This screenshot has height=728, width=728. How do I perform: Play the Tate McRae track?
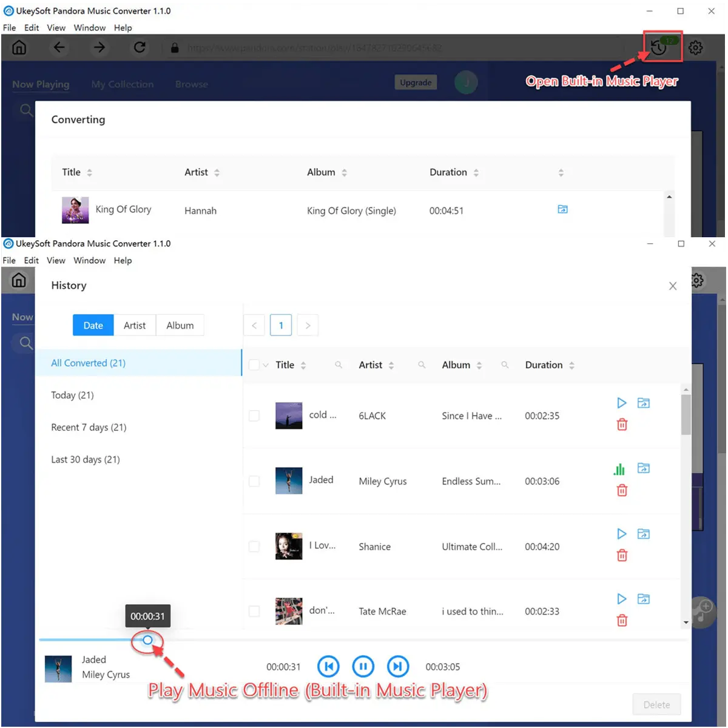coord(621,599)
